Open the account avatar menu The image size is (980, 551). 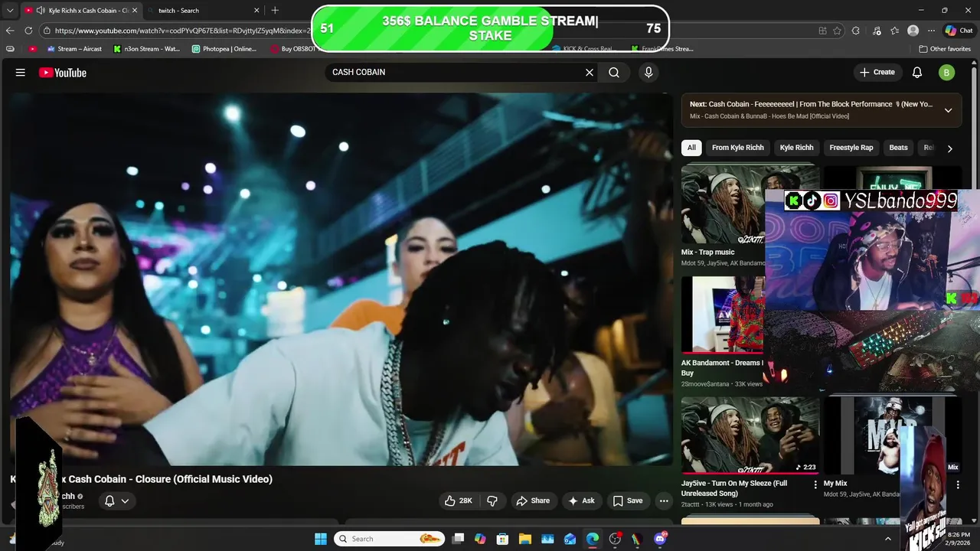pos(946,73)
